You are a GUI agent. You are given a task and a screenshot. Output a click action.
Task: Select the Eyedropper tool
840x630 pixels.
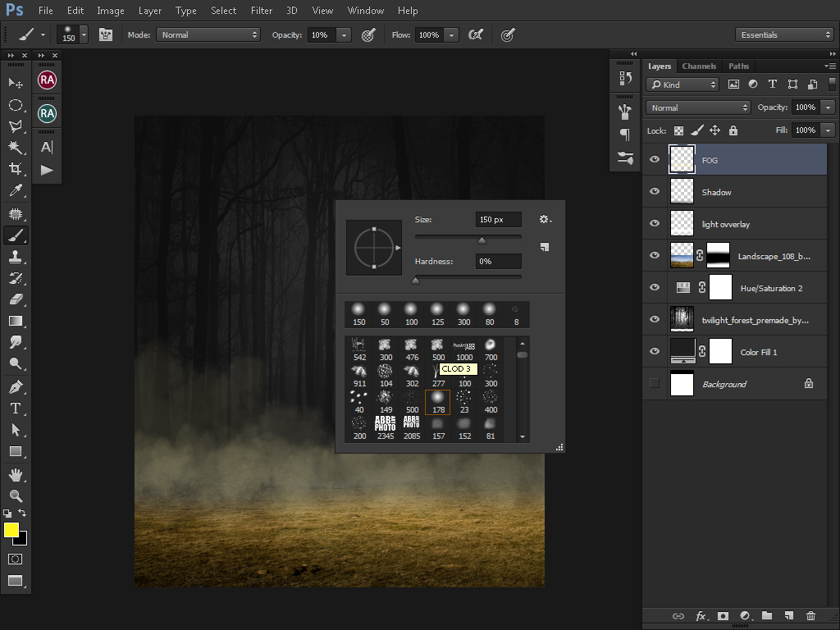[x=15, y=191]
